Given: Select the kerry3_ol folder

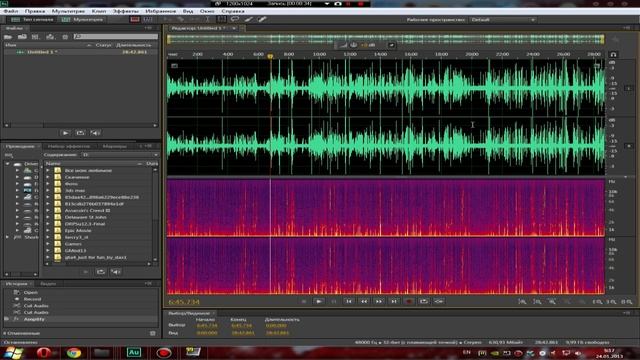Looking at the screenshot, I should (76, 237).
